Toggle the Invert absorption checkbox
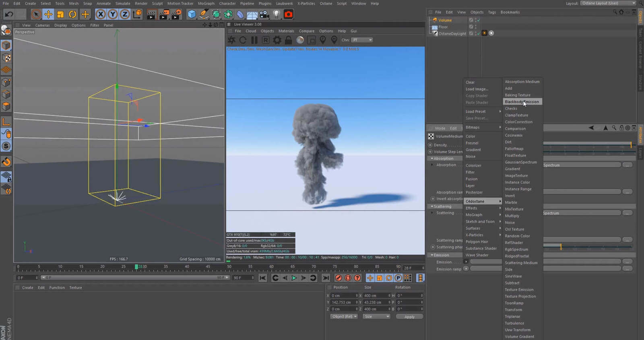 point(433,199)
